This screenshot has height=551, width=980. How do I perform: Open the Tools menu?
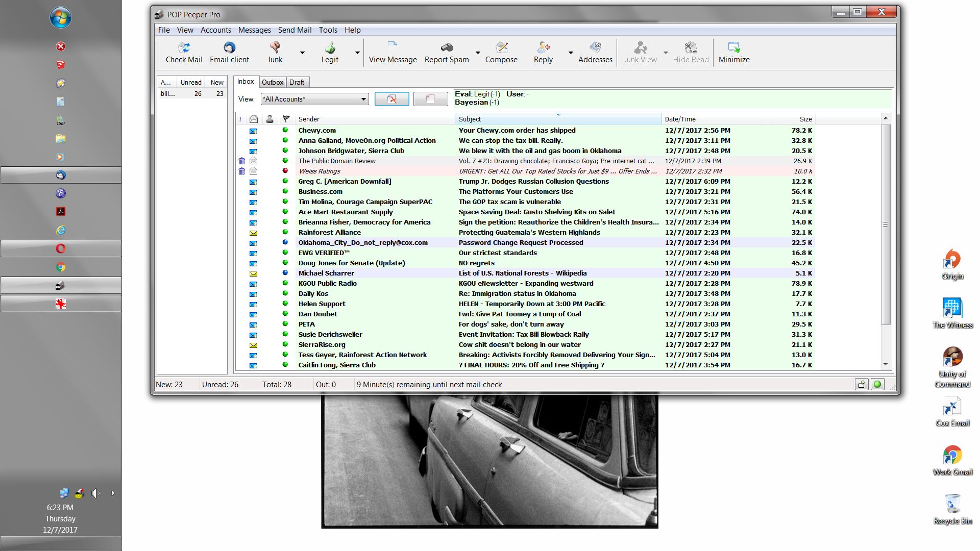click(x=328, y=30)
